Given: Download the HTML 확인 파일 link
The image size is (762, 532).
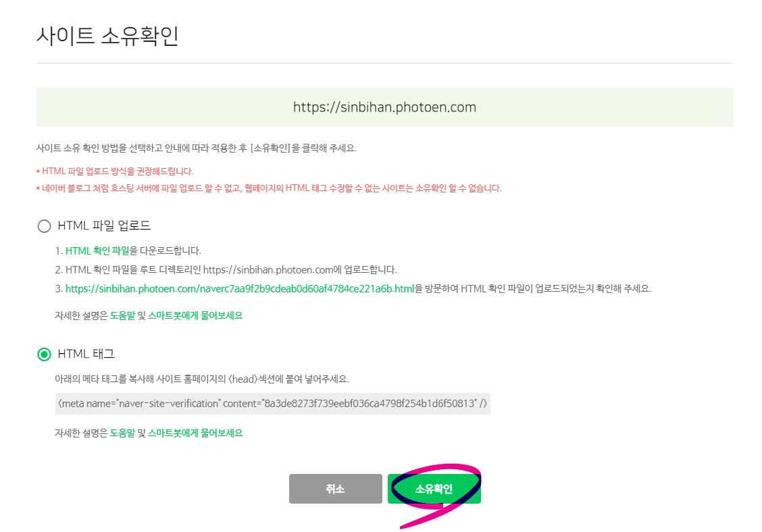Looking at the screenshot, I should pos(97,250).
